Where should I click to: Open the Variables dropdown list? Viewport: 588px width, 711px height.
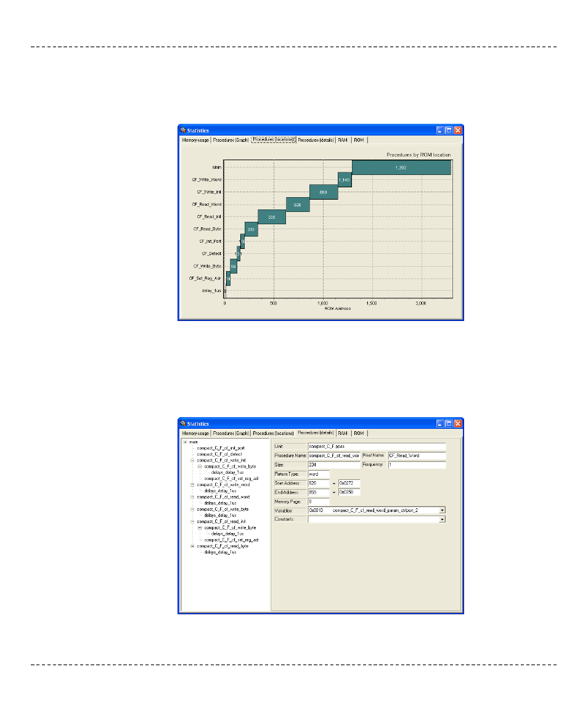(442, 511)
